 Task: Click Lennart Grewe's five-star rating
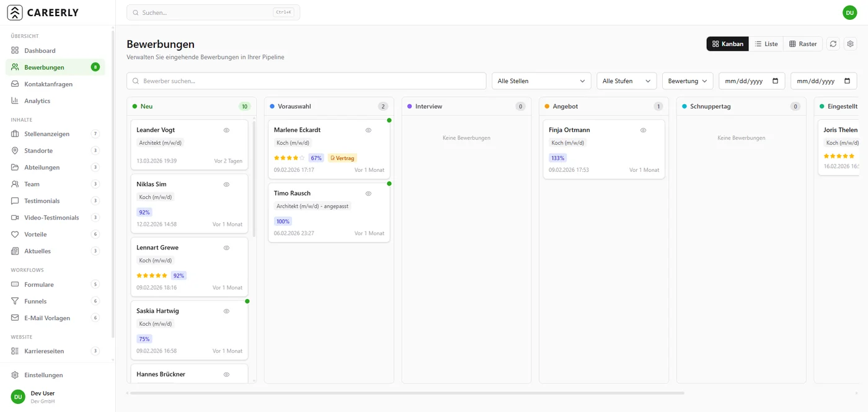(152, 275)
